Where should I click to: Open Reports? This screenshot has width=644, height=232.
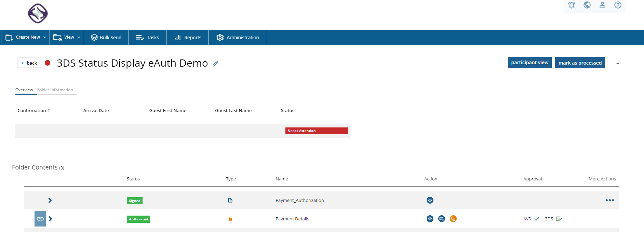188,37
